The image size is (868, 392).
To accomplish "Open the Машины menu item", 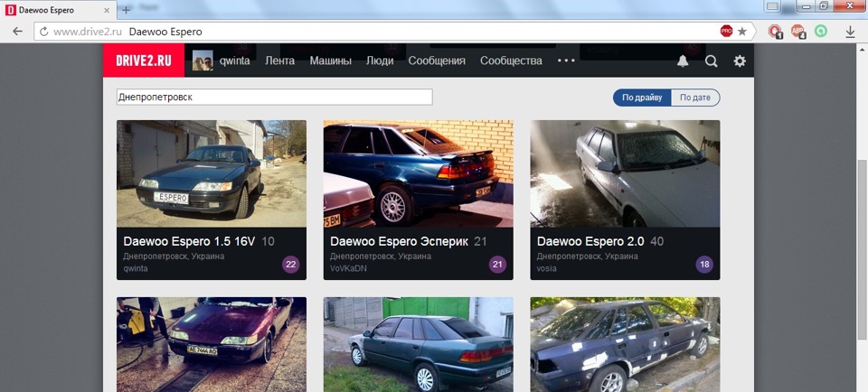I will 331,61.
